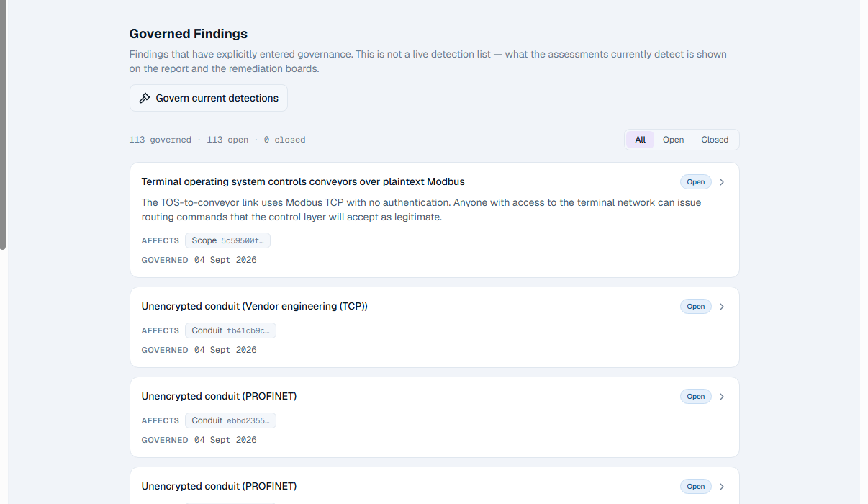Click Open badge on first PROFINET finding

(696, 397)
